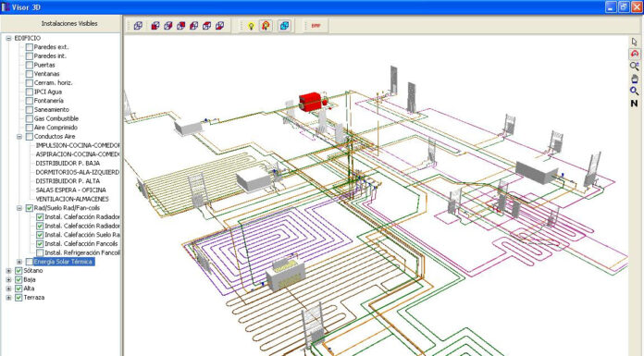Click the BMP export button
This screenshot has height=356, width=644.
(316, 26)
